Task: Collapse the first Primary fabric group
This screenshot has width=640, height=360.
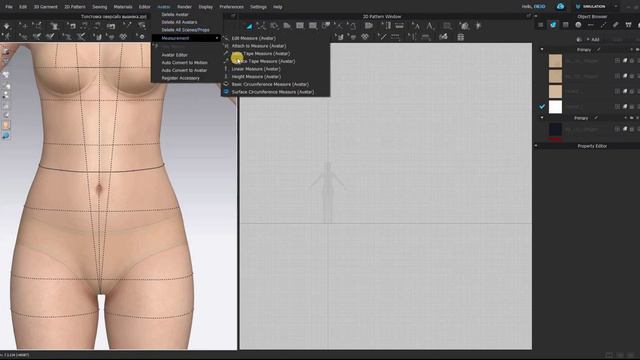Action: [542, 49]
